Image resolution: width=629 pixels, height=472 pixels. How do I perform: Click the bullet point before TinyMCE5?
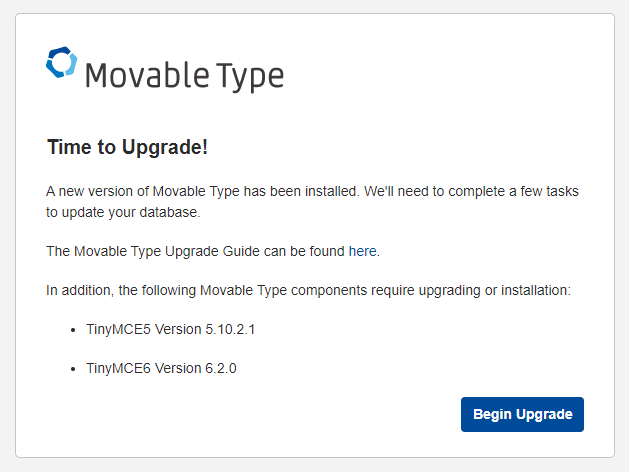(x=76, y=329)
